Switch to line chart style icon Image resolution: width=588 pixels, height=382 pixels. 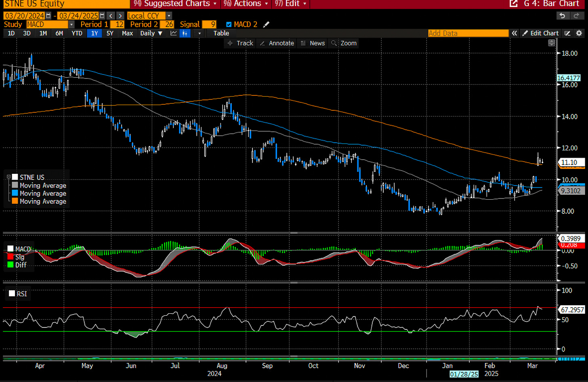pyautogui.click(x=174, y=33)
